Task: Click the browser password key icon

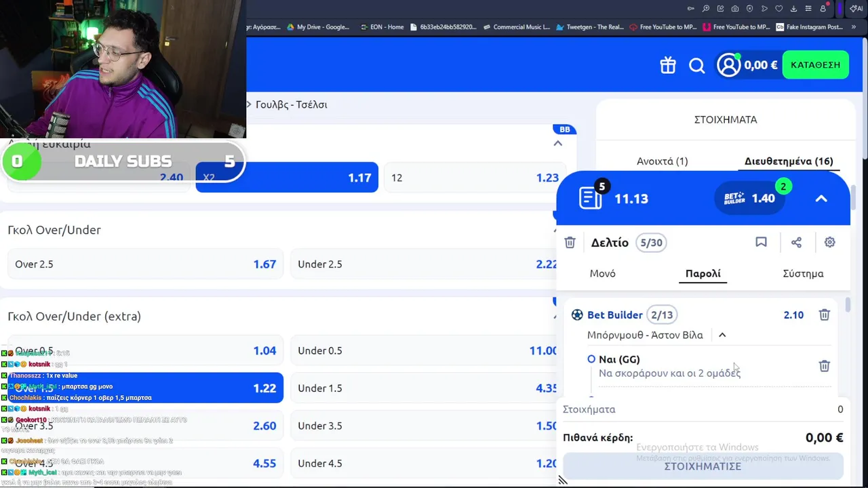Action: click(x=691, y=9)
